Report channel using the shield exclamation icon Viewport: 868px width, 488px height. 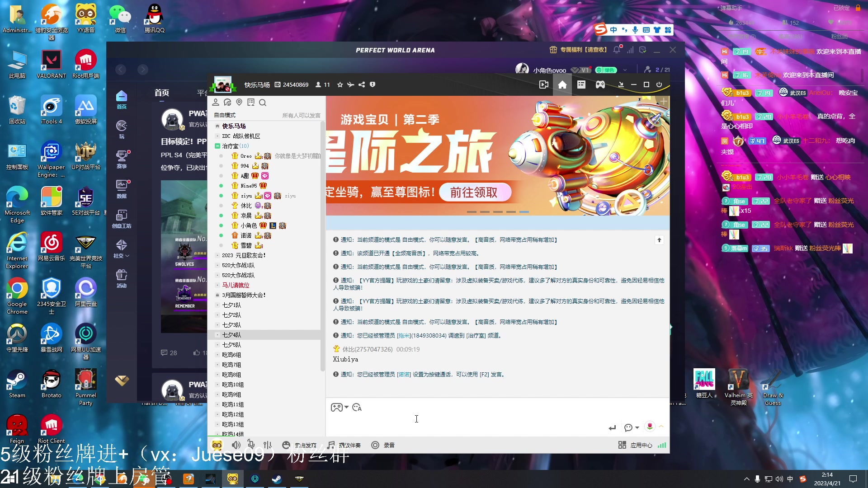point(373,84)
